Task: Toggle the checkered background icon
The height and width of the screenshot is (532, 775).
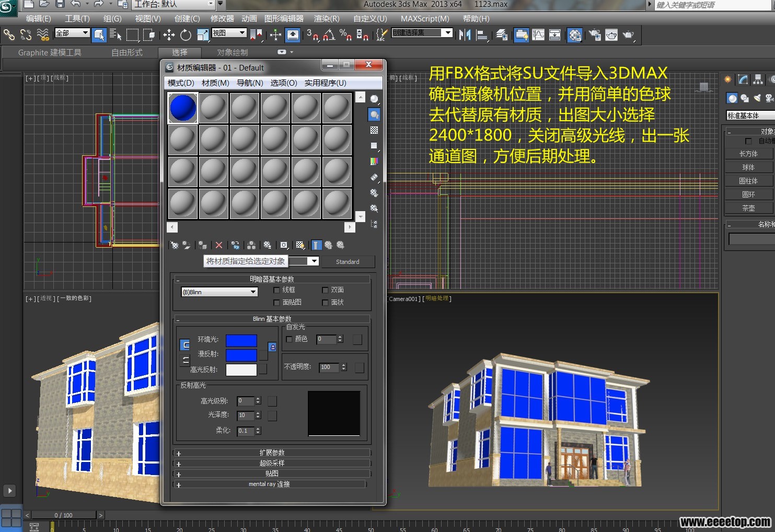Action: click(374, 130)
